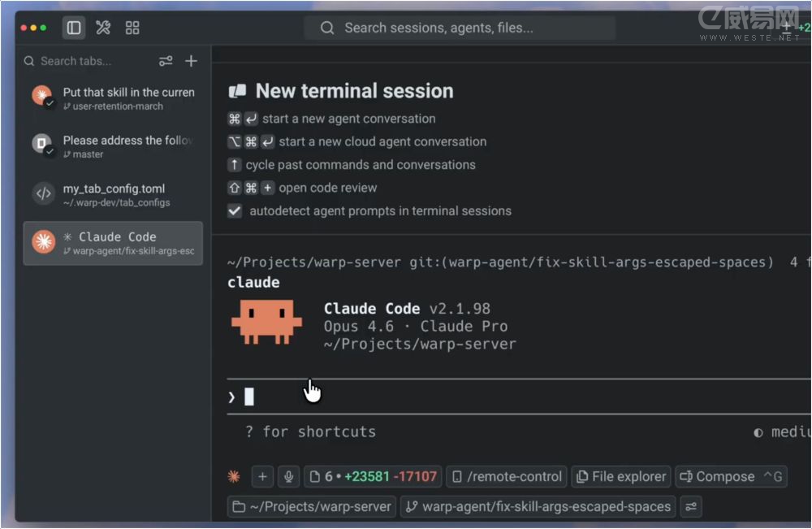Toggle autodetect agent prompts checkbox

pos(235,211)
